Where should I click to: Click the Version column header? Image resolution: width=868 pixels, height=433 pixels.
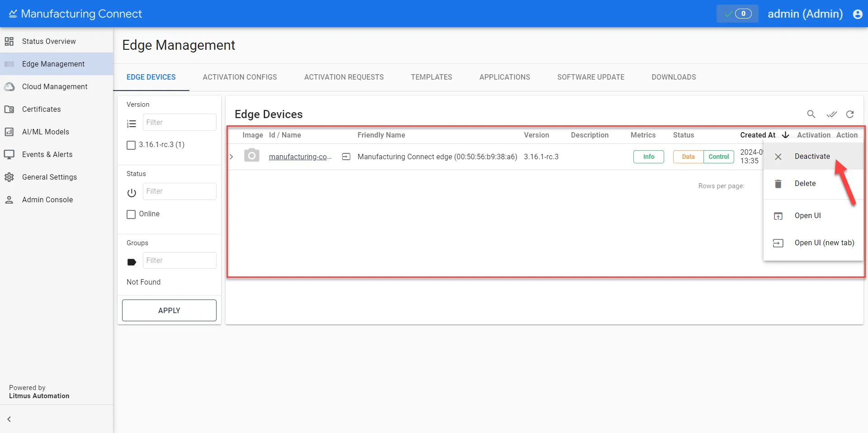tap(537, 135)
